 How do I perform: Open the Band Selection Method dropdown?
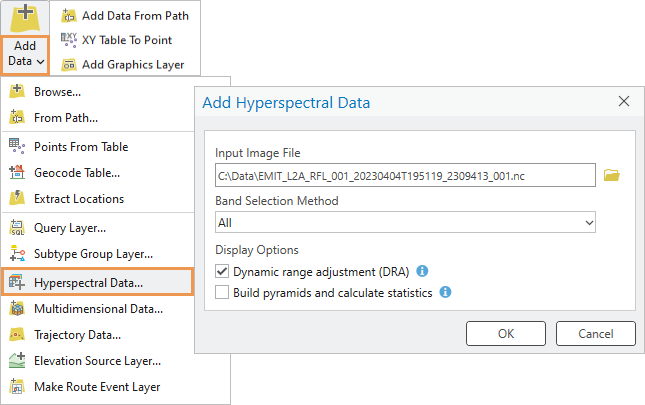coord(405,222)
